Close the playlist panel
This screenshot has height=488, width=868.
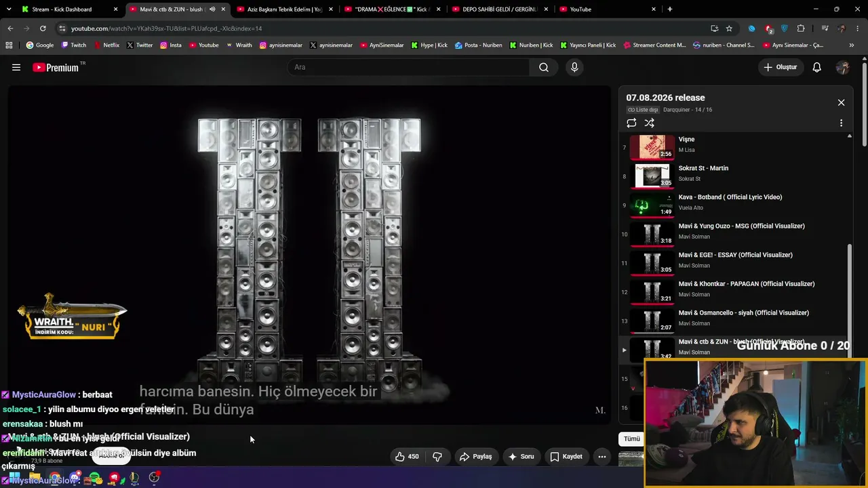pyautogui.click(x=841, y=102)
